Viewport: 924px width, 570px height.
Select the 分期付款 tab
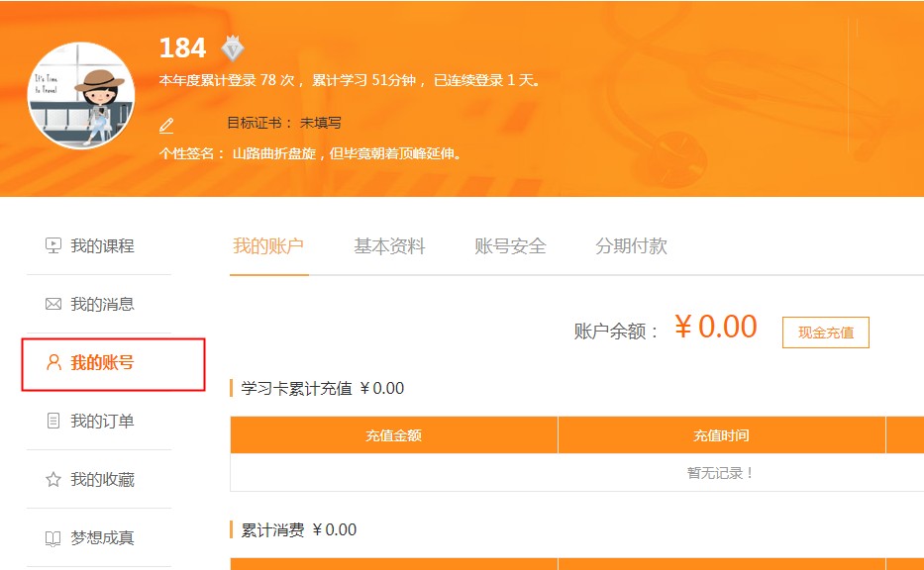(631, 246)
